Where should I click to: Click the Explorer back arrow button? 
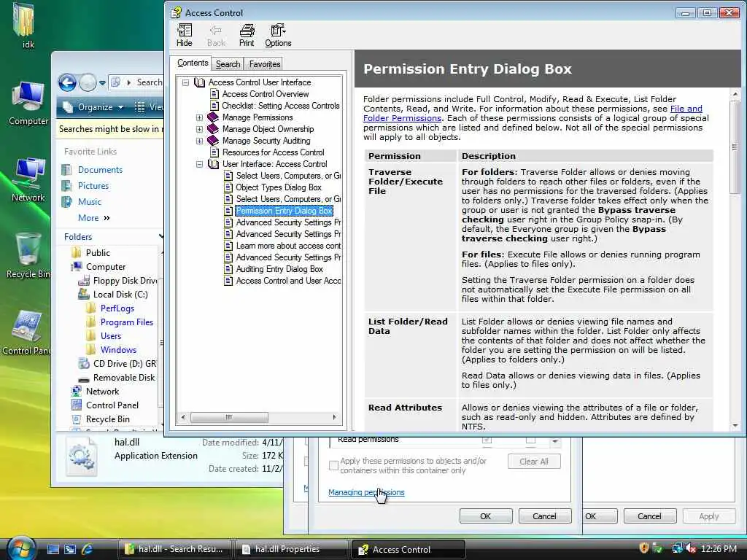click(68, 83)
